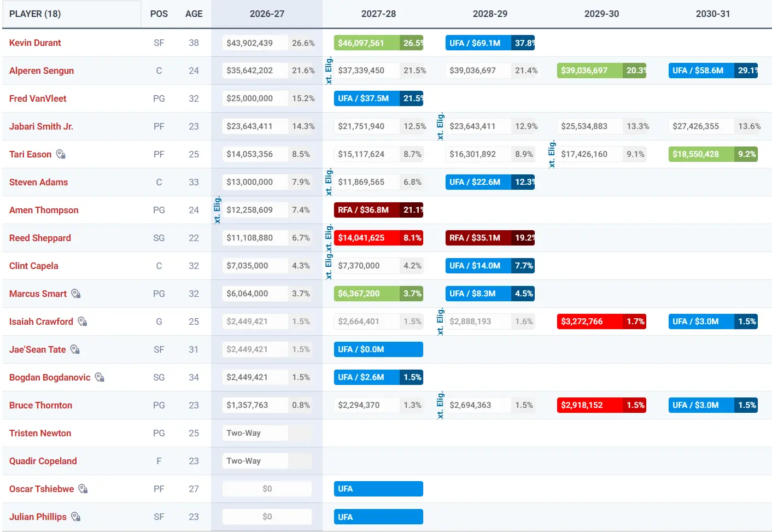This screenshot has width=772, height=532.
Task: Click the icon next to Tari Eason
Action: click(x=61, y=155)
